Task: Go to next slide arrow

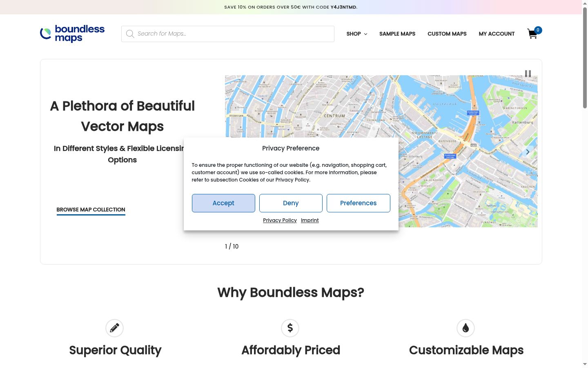Action: (x=528, y=152)
